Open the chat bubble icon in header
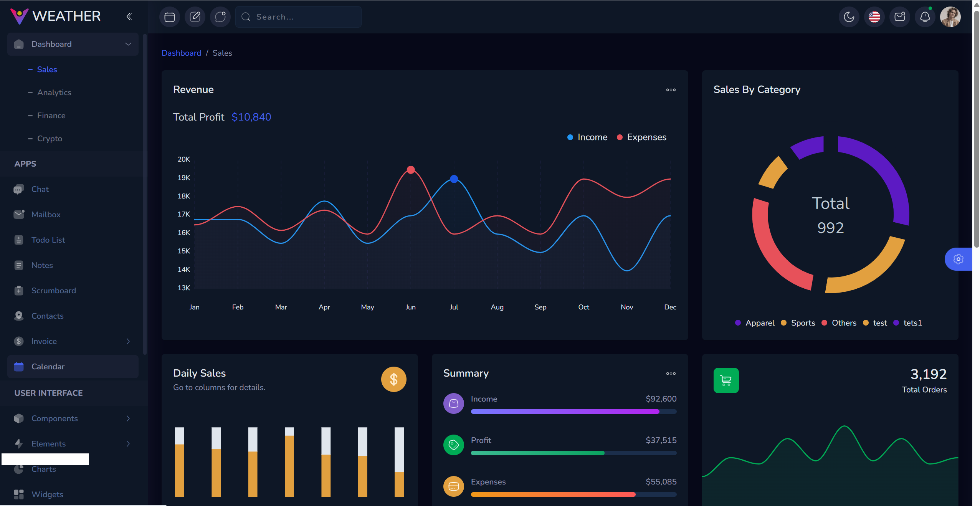980x506 pixels. (x=220, y=17)
